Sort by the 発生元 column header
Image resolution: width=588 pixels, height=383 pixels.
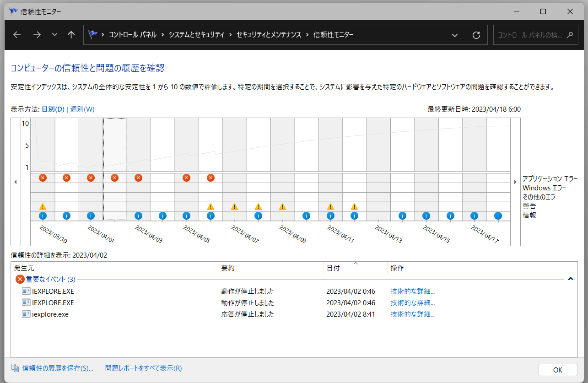point(114,268)
